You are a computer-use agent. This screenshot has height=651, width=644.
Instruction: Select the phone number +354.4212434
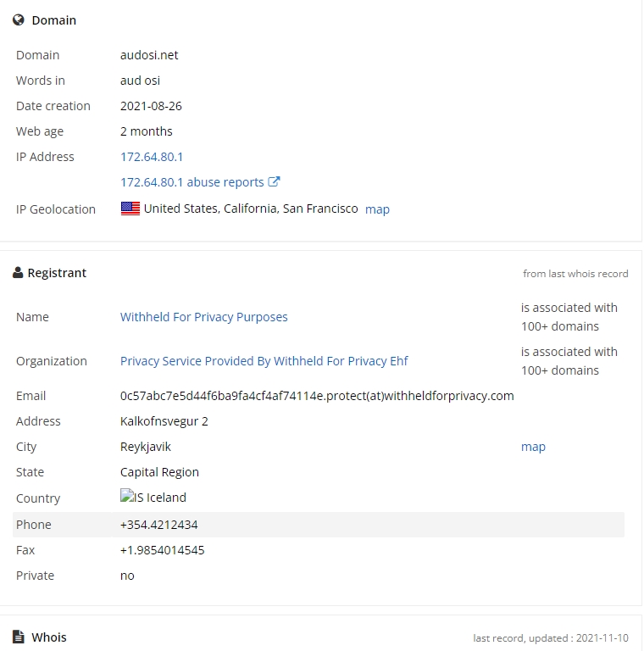159,525
